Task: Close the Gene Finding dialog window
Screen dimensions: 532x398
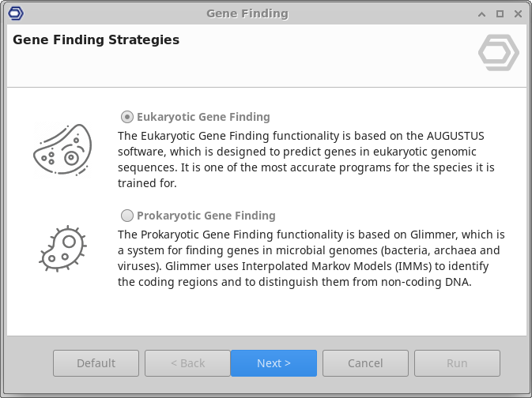Action: [x=517, y=13]
